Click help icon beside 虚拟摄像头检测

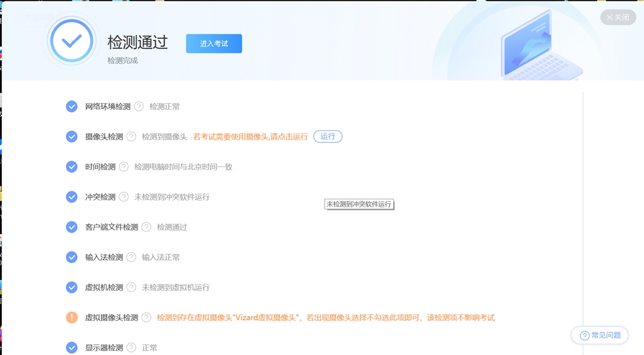[146, 317]
